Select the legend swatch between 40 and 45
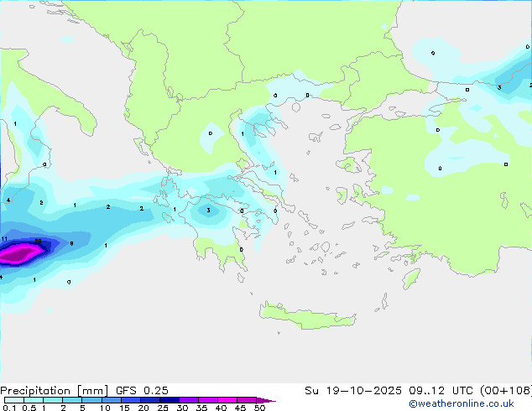 point(227,400)
